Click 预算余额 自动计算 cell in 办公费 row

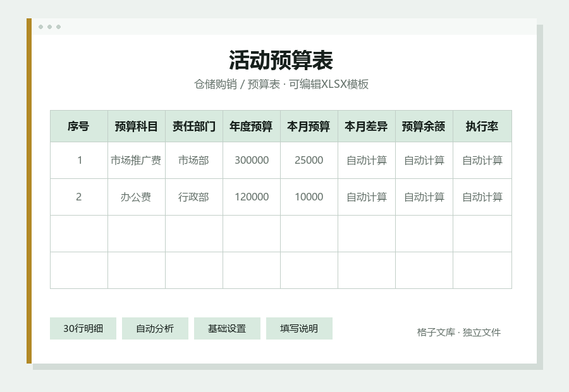tap(424, 197)
